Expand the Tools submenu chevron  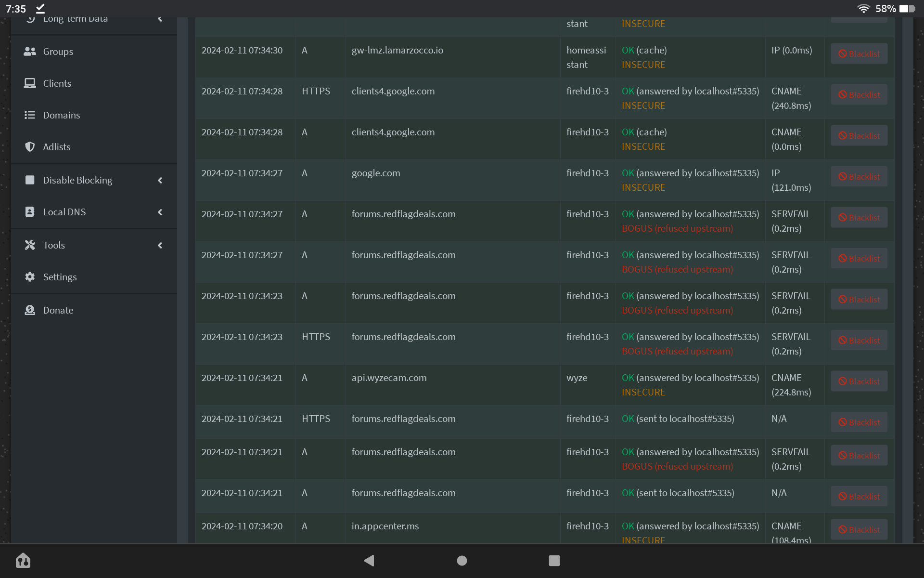click(160, 245)
